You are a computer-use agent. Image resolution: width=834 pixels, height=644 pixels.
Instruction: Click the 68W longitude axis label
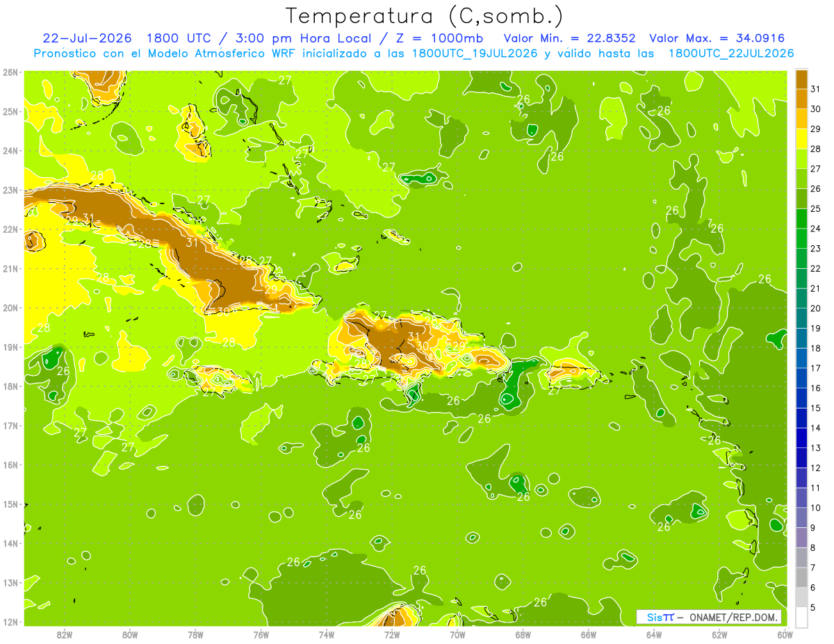point(523,634)
